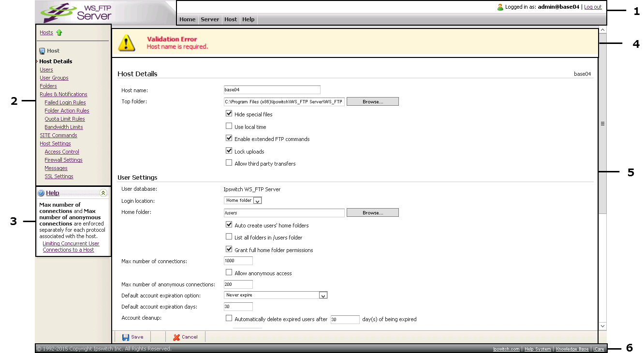The width and height of the screenshot is (644, 353).
Task: Enable the Use local time checkbox
Action: click(229, 127)
